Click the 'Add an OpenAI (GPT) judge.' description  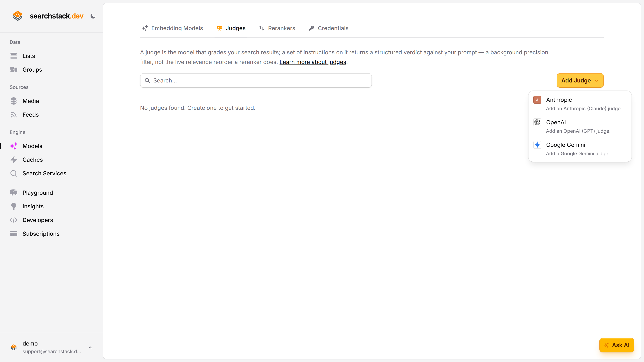tap(578, 131)
